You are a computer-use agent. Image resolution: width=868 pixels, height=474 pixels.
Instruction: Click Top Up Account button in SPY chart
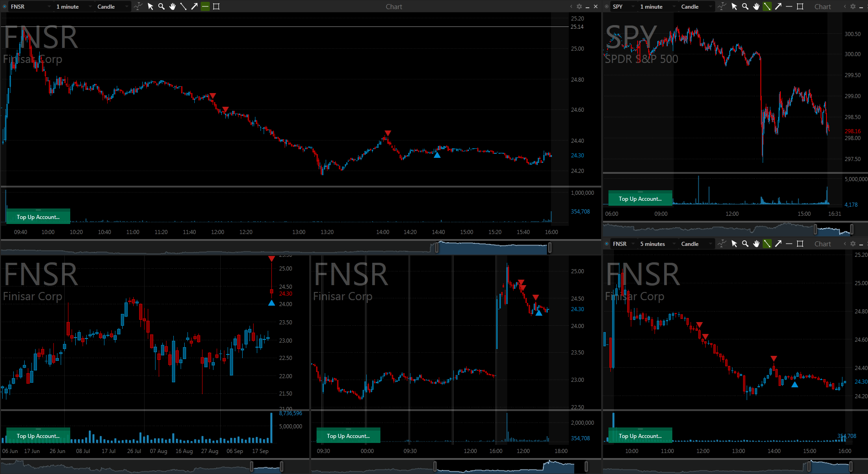click(x=640, y=198)
